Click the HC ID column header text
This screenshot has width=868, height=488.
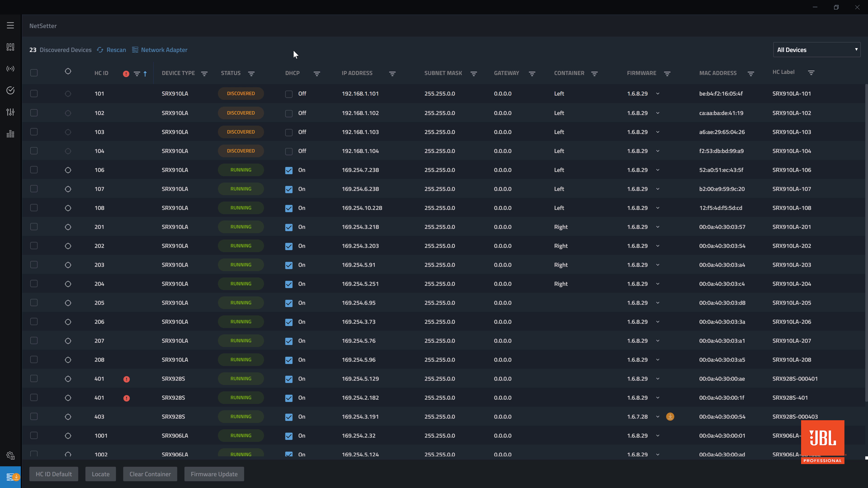(101, 73)
